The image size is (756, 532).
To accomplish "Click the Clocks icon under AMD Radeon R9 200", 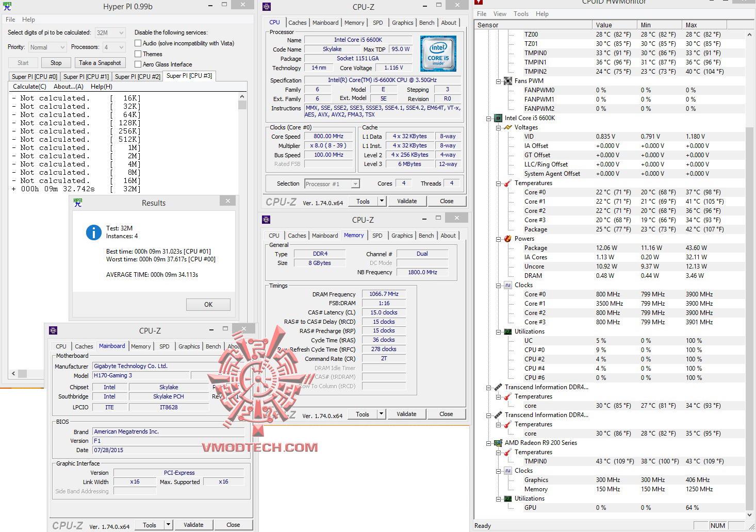I will click(x=508, y=471).
